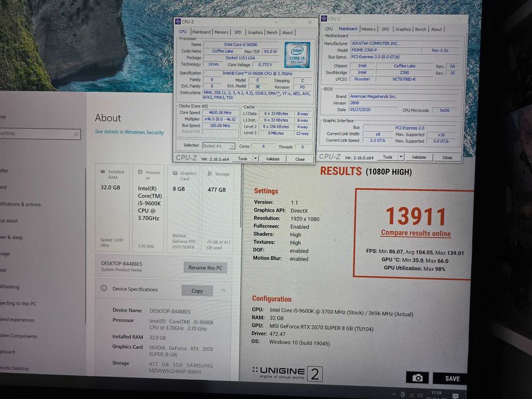Click the BIOS version 2808 field
Viewport: 532px width, 399px height.
point(403,103)
